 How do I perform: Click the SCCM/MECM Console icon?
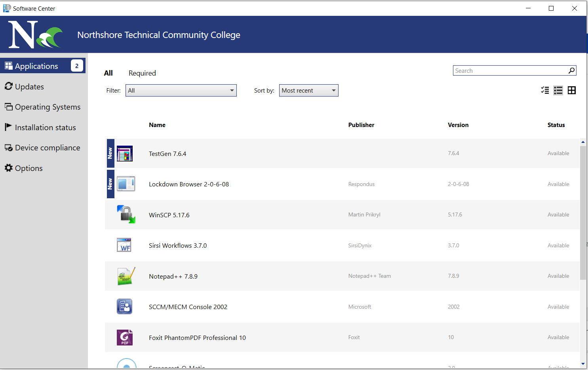(124, 306)
